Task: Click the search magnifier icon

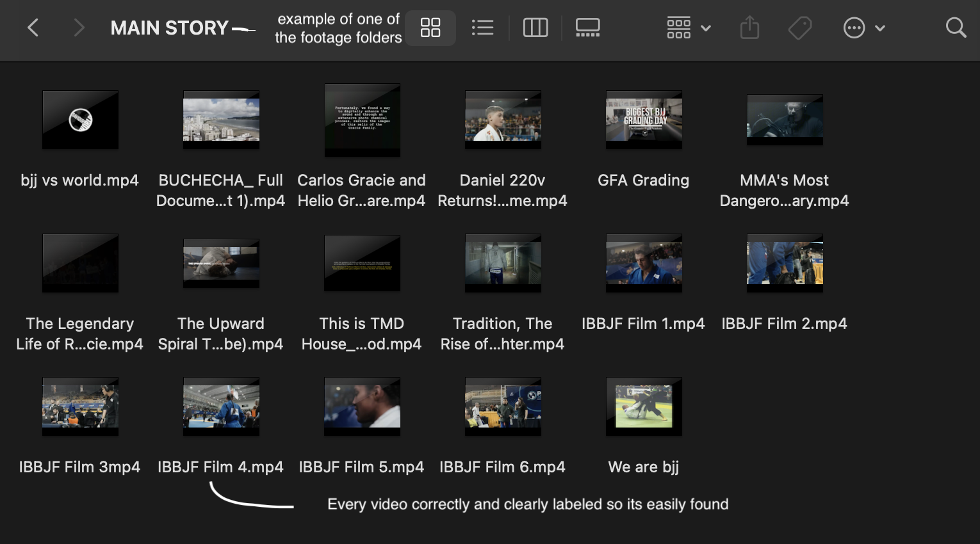Action: click(x=956, y=28)
